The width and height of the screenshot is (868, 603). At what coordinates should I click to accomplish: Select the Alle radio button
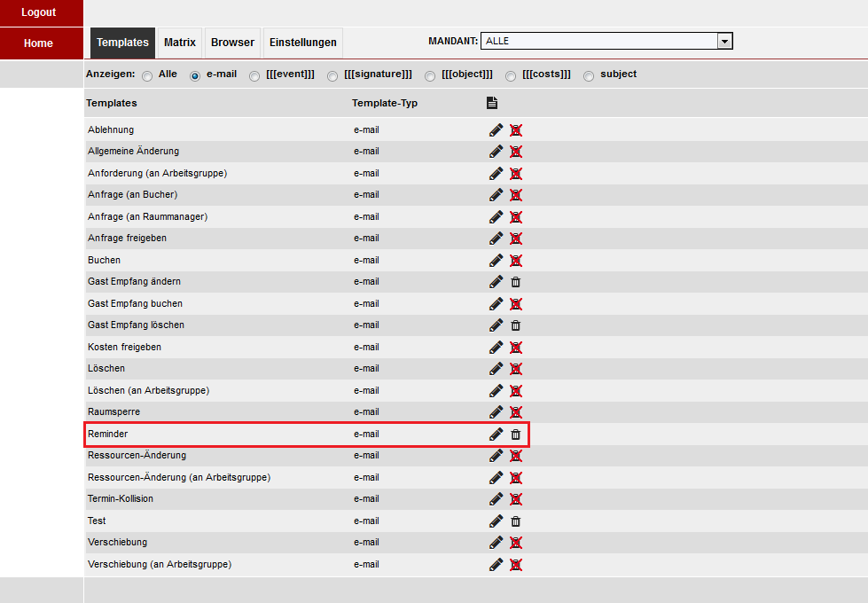click(x=147, y=76)
